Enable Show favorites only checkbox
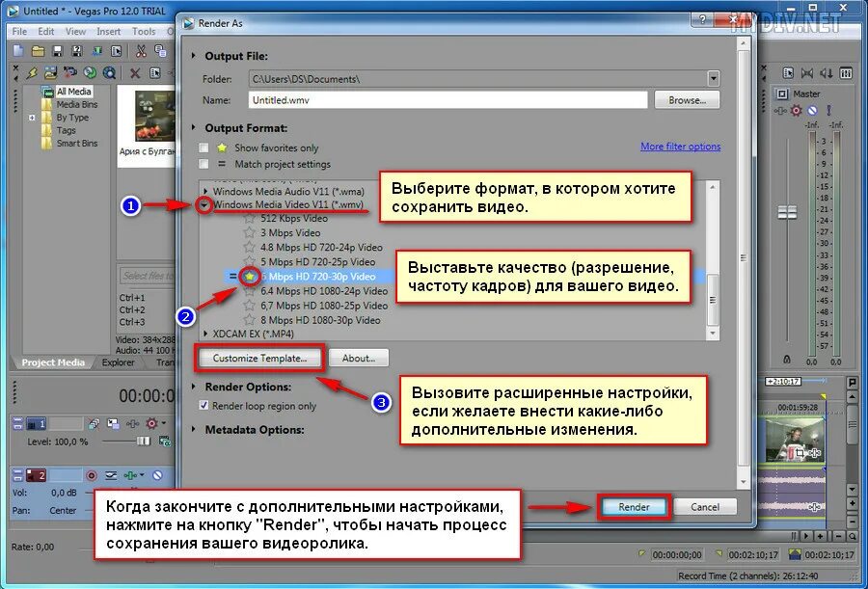This screenshot has width=868, height=589. (203, 147)
